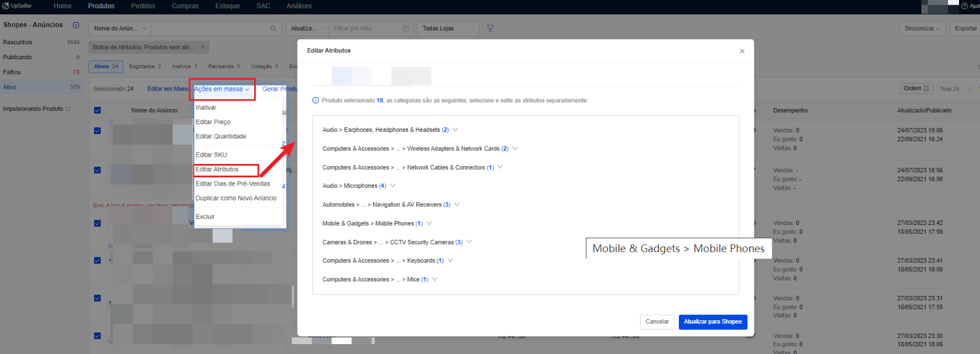
Task: Click Cancelar in the dialog
Action: coord(657,321)
